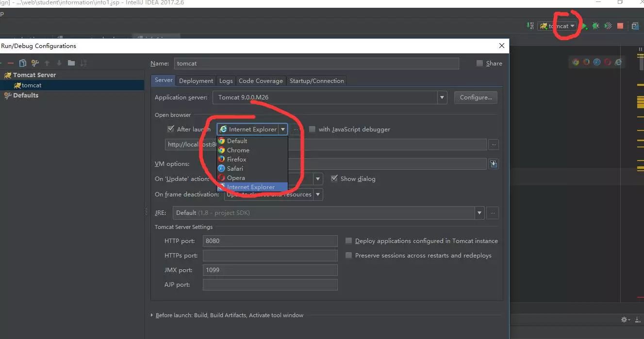This screenshot has height=339, width=644.
Task: Open the JRE Default dropdown
Action: [x=479, y=212]
